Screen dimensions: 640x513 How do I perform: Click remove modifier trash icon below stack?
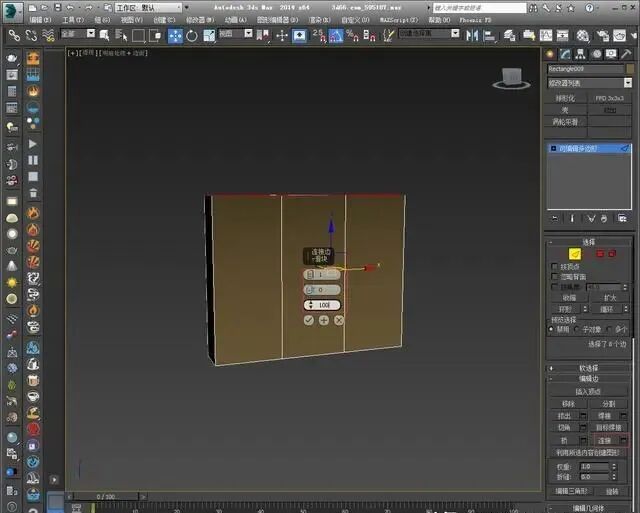[604, 219]
